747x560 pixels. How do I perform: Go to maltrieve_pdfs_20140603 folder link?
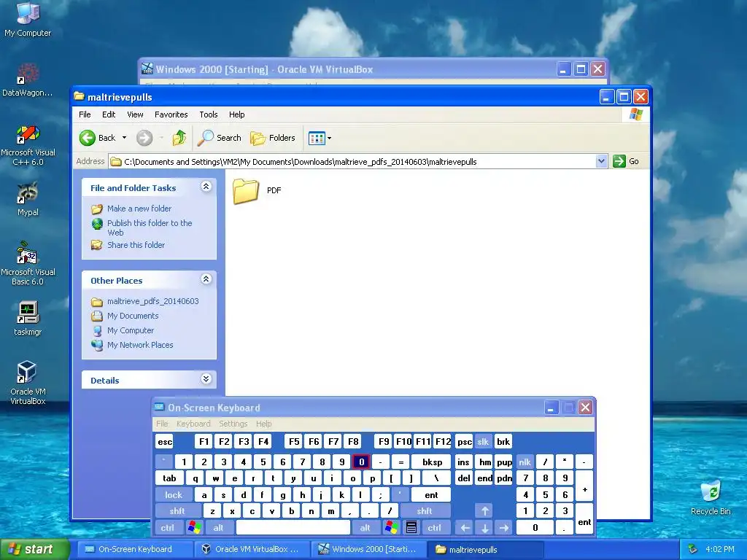pyautogui.click(x=153, y=301)
